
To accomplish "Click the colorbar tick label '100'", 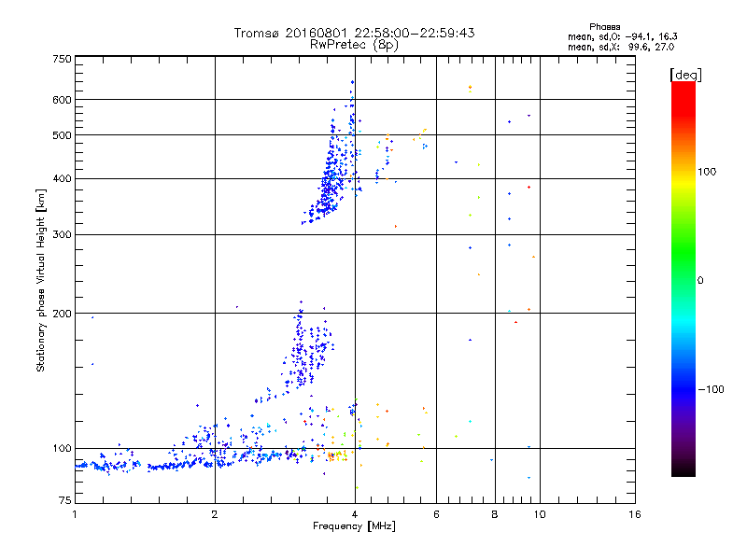I will pos(707,172).
